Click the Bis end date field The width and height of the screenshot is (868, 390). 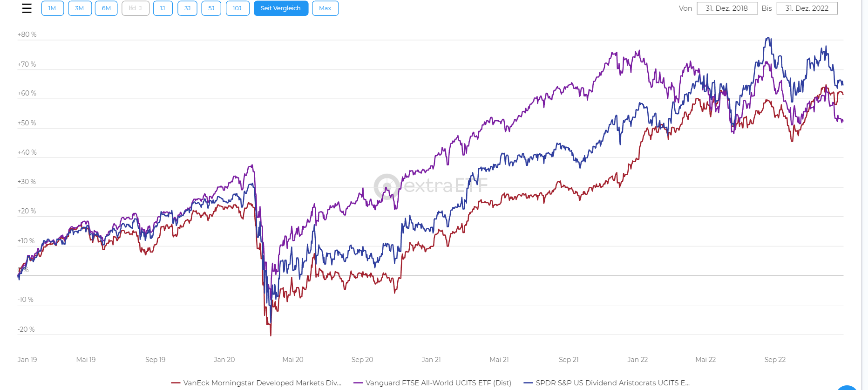click(x=807, y=8)
